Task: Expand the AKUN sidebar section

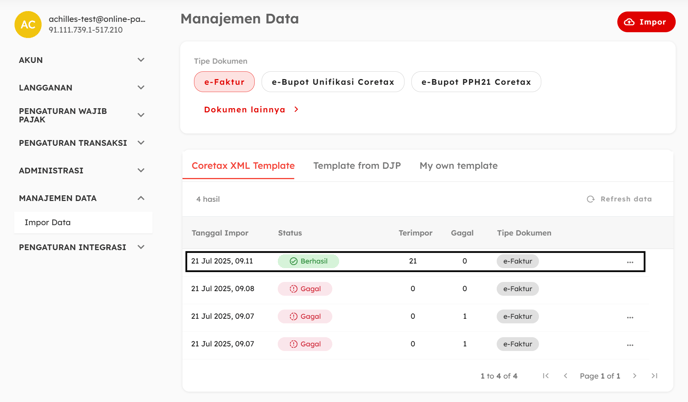Action: coord(82,60)
